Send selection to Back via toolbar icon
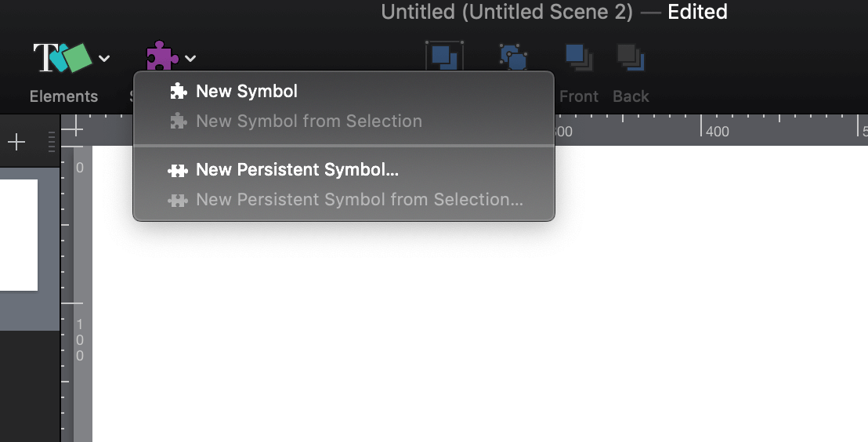 (630, 57)
